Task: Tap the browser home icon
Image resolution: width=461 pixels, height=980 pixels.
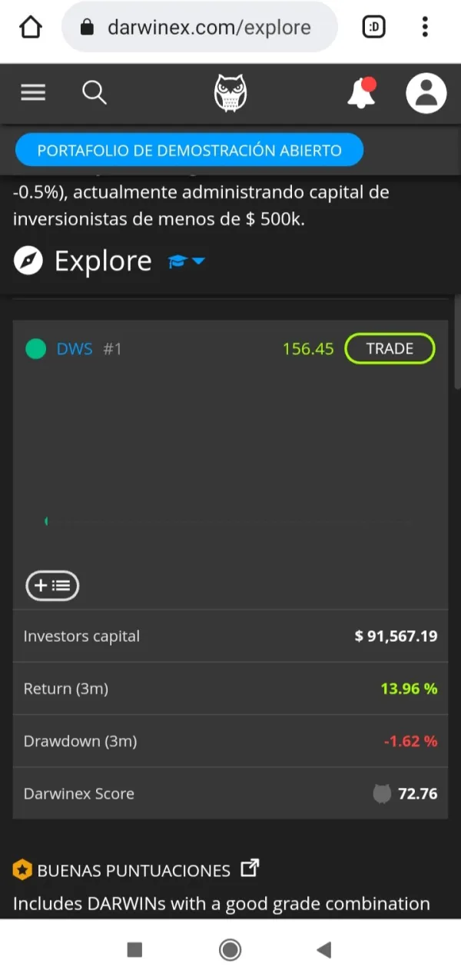Action: pyautogui.click(x=31, y=28)
